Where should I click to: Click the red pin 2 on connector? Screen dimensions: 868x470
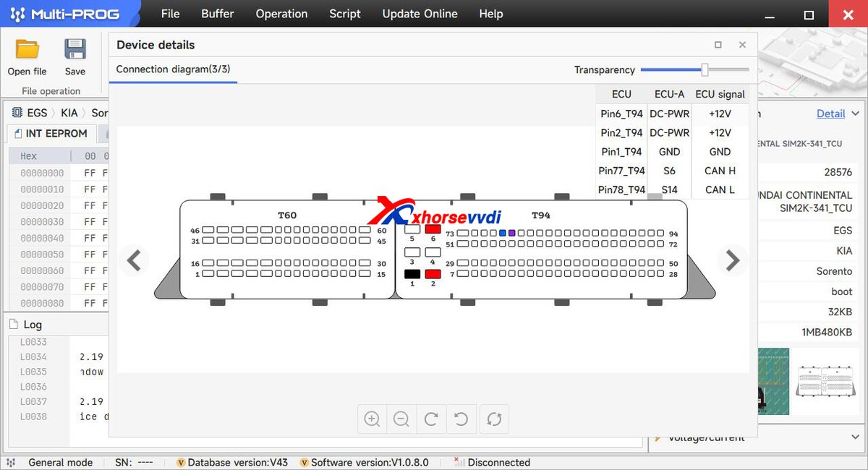[x=433, y=274]
